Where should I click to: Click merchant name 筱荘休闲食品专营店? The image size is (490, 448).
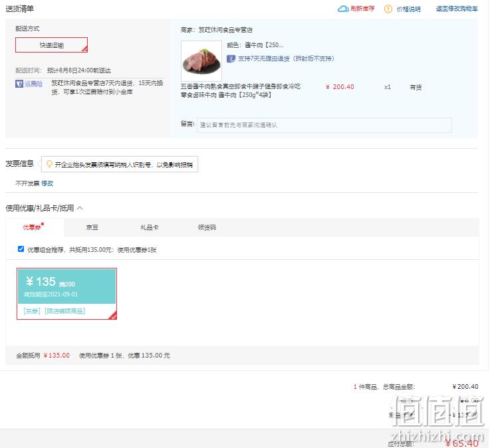coord(225,30)
